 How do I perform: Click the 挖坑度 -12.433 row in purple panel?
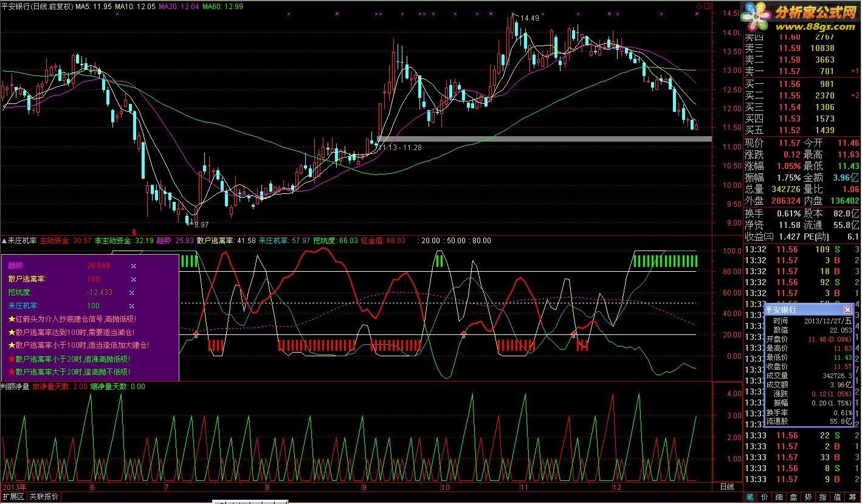tap(72, 292)
